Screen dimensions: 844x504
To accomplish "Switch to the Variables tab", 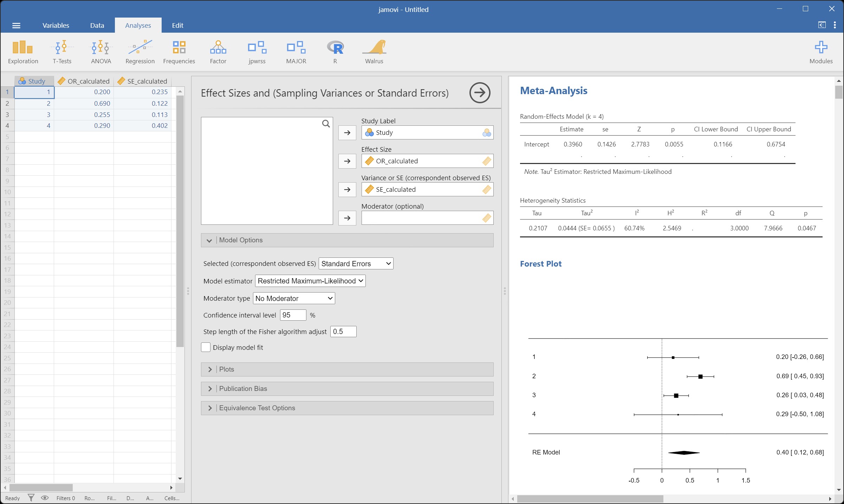I will click(56, 25).
